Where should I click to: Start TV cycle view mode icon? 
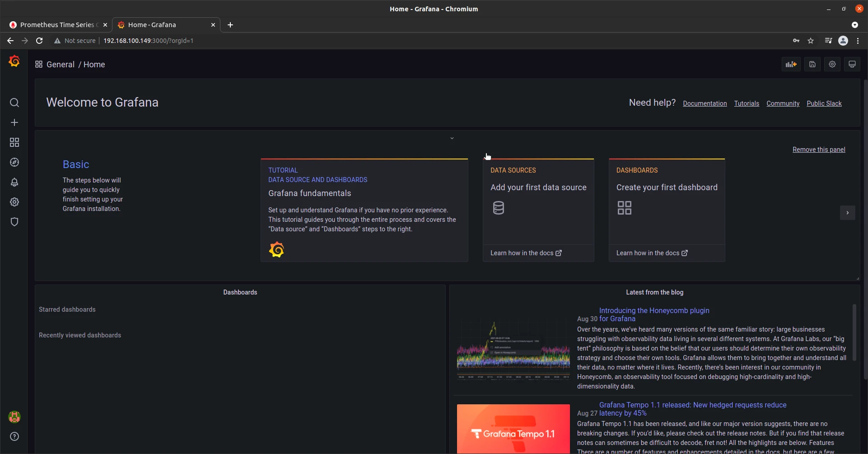852,64
